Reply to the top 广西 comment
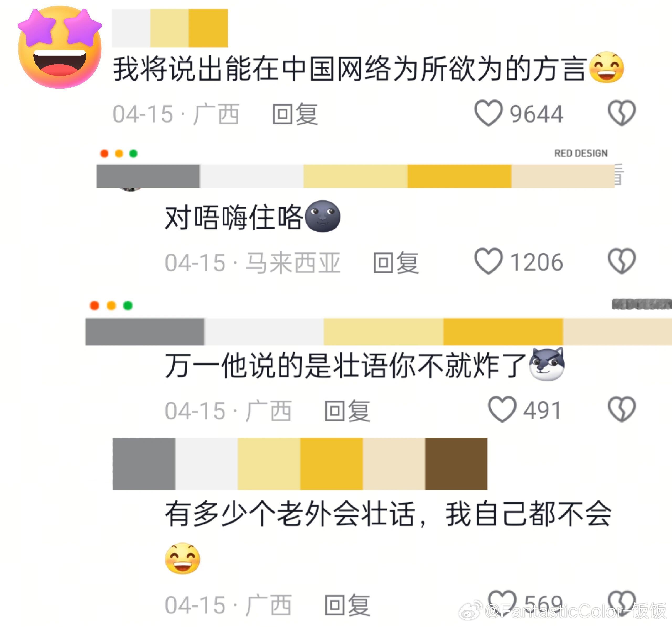 295,114
